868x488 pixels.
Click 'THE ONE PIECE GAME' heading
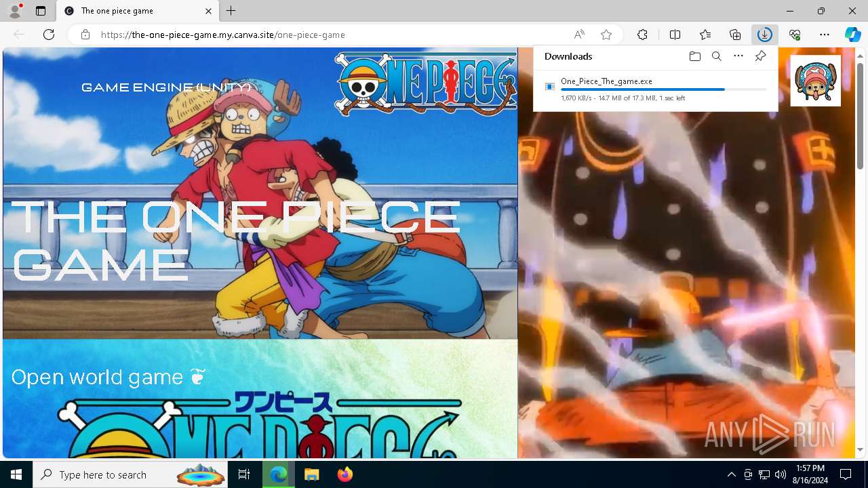pyautogui.click(x=235, y=241)
